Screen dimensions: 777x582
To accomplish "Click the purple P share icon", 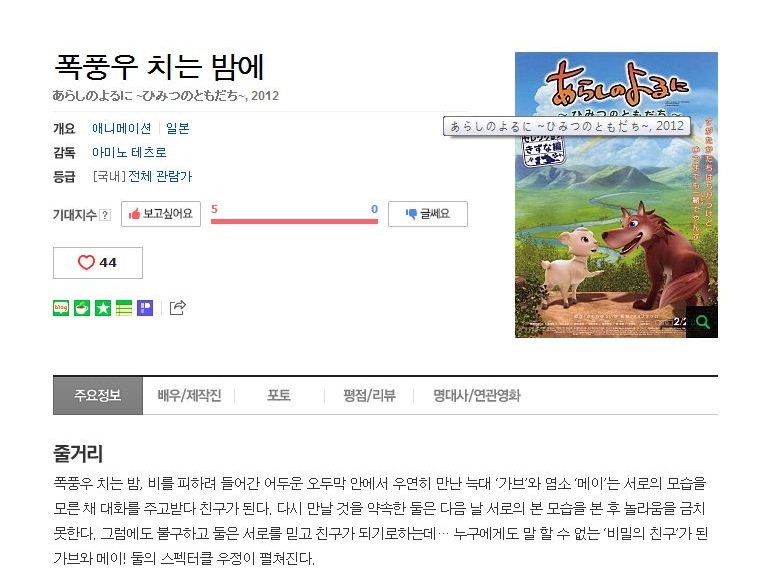I will pyautogui.click(x=145, y=308).
